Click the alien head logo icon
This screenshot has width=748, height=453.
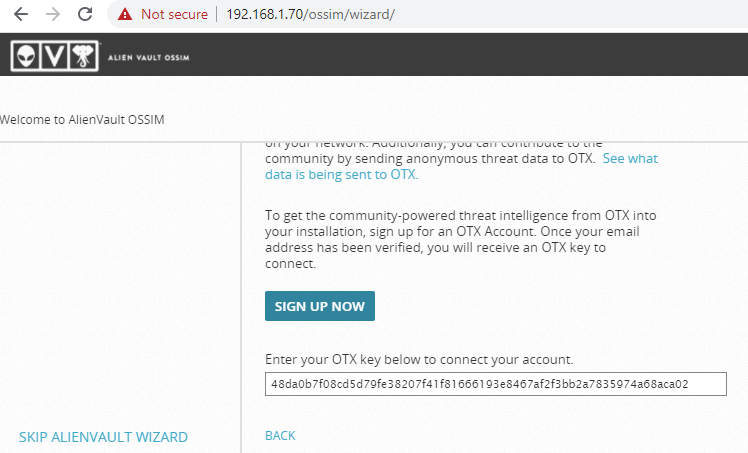point(28,57)
